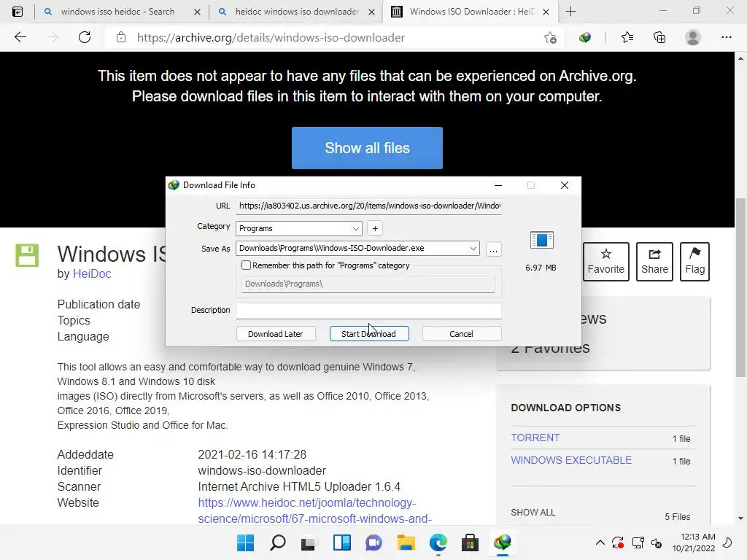Close the windows isso heidoc Search tab
747x560 pixels.
click(197, 12)
